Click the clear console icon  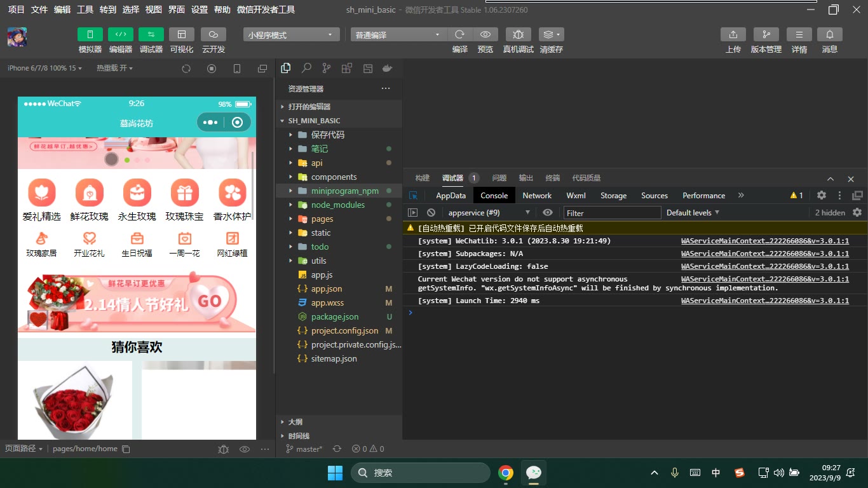431,213
